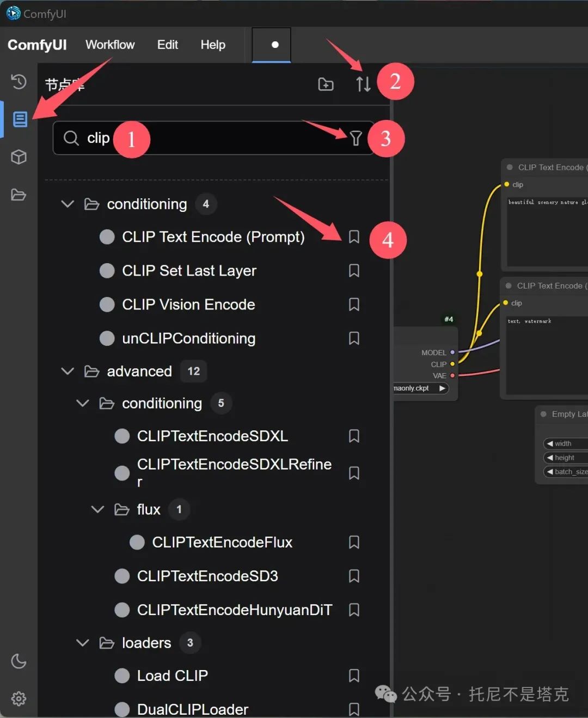588x718 pixels.
Task: Click the positive prompt text beginning beautiful scenery
Action: tap(547, 202)
